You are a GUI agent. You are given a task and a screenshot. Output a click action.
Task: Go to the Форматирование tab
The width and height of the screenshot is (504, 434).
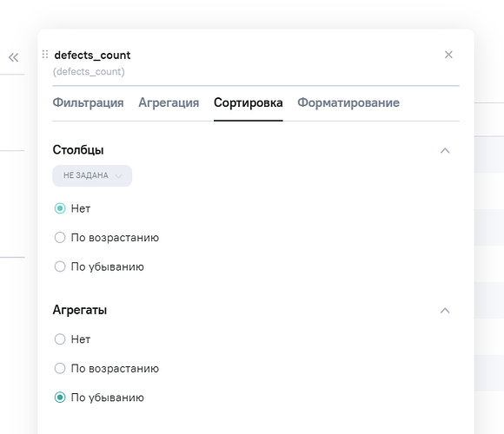(x=348, y=102)
